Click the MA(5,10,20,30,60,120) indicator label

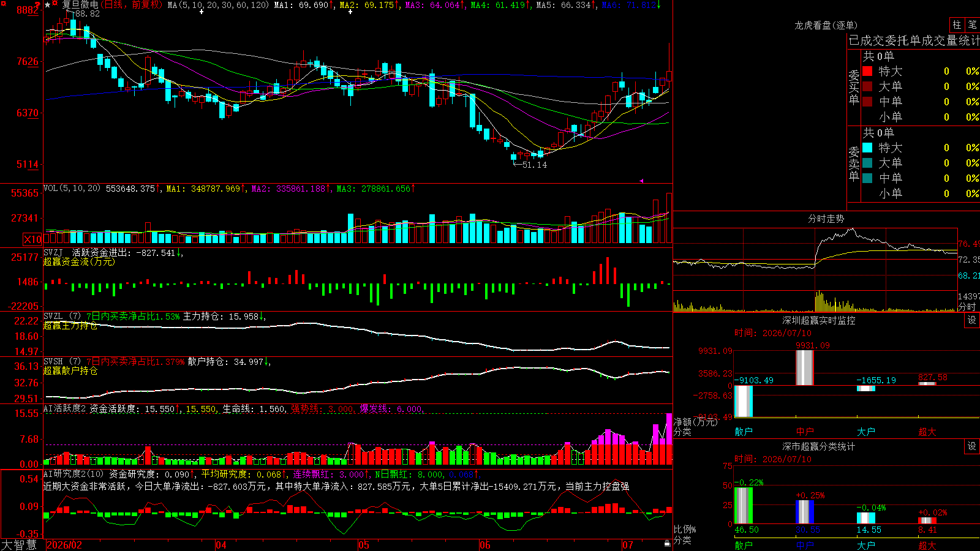pyautogui.click(x=218, y=5)
